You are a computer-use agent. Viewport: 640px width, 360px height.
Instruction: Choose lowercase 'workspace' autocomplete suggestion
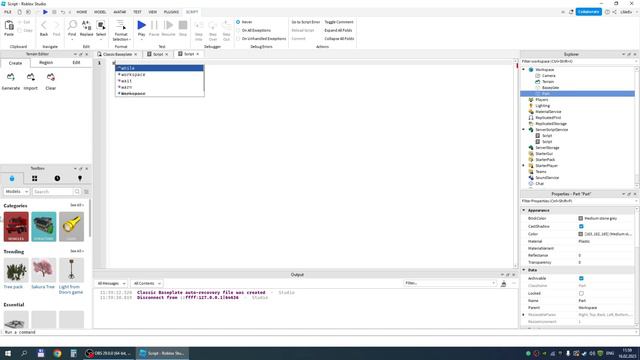coord(160,75)
